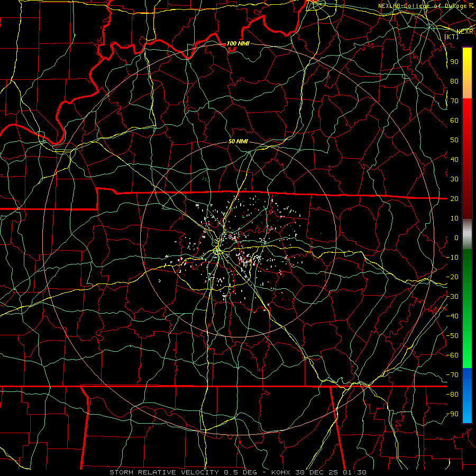Select the 0.5 DEG elevation text in caption
The height and width of the screenshot is (476, 476).
click(x=241, y=472)
